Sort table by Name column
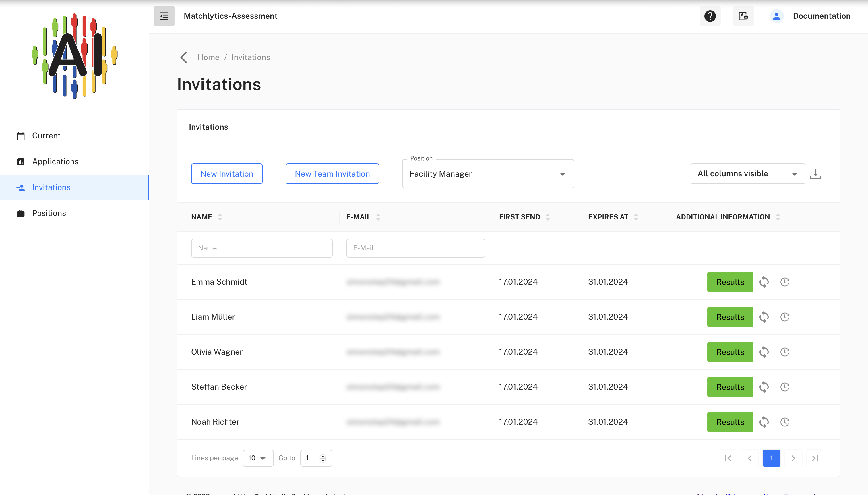This screenshot has width=868, height=495. (220, 217)
